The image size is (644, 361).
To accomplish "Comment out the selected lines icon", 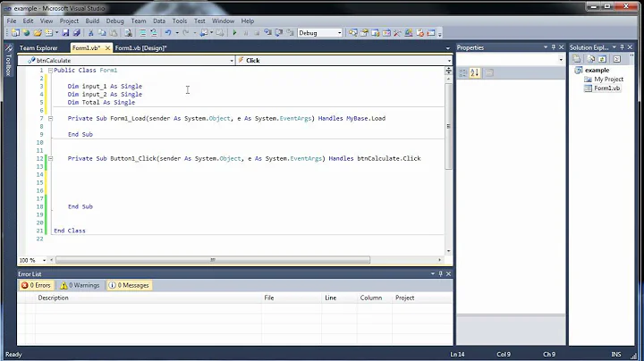I will pyautogui.click(x=142, y=33).
